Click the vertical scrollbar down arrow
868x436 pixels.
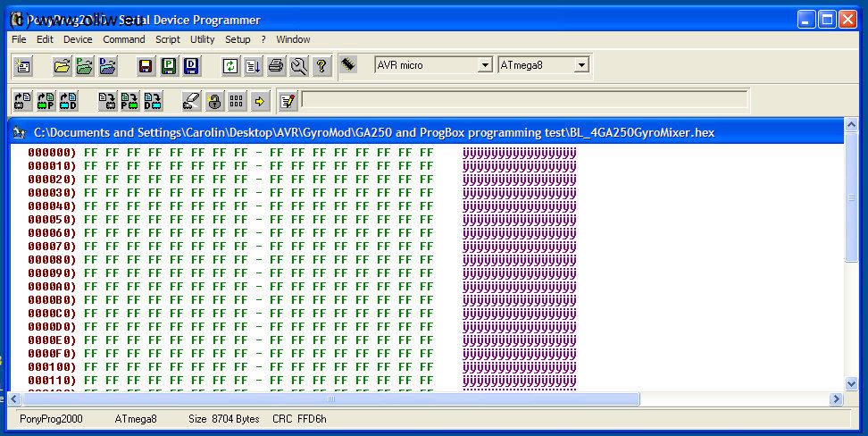tap(850, 382)
